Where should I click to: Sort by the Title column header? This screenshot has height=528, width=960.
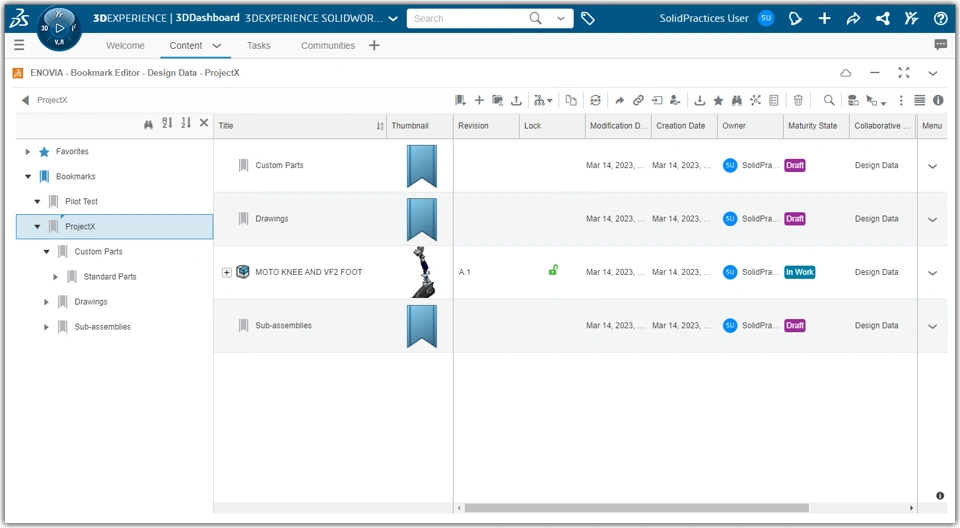300,126
